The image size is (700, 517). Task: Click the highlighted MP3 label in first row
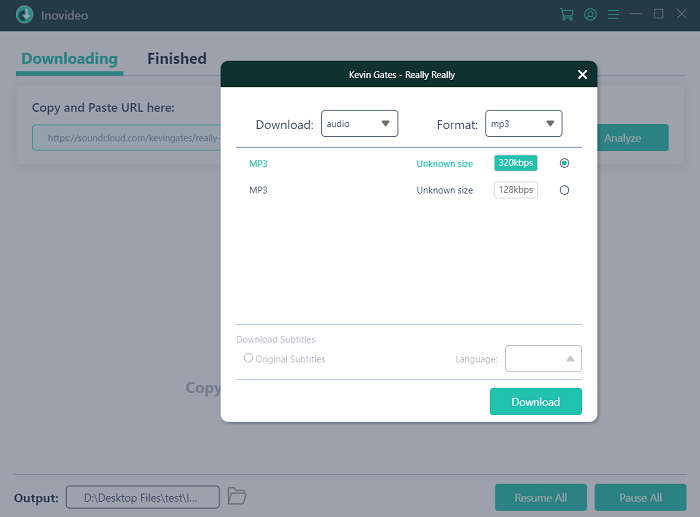click(258, 163)
